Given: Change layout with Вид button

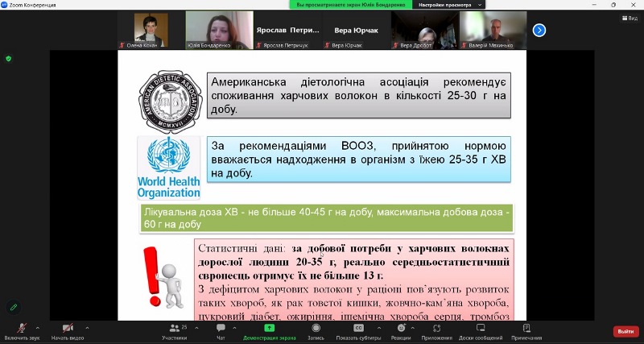Looking at the screenshot, I should [x=630, y=18].
